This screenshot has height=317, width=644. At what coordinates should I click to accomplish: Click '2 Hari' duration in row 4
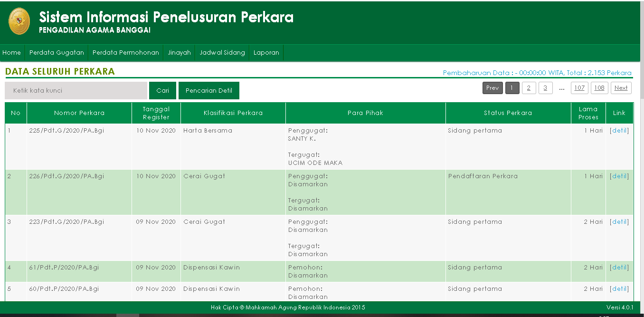(x=594, y=267)
